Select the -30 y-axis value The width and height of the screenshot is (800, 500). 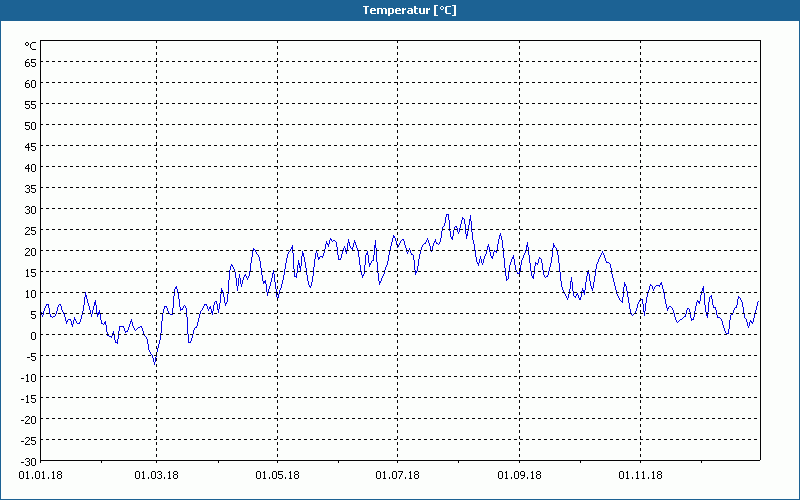29,462
